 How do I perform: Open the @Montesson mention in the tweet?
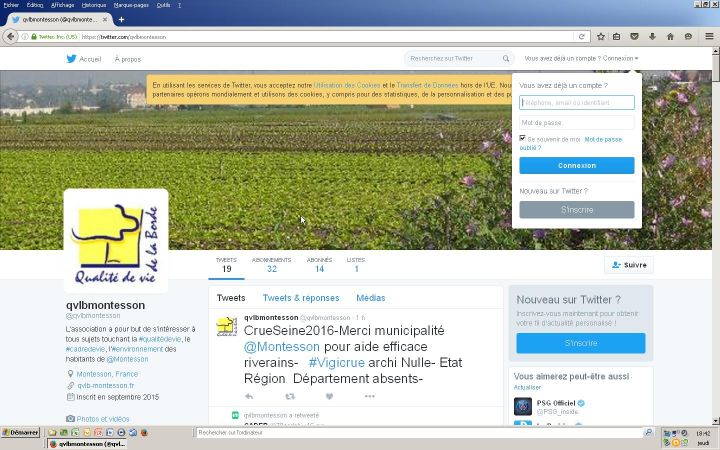point(281,347)
